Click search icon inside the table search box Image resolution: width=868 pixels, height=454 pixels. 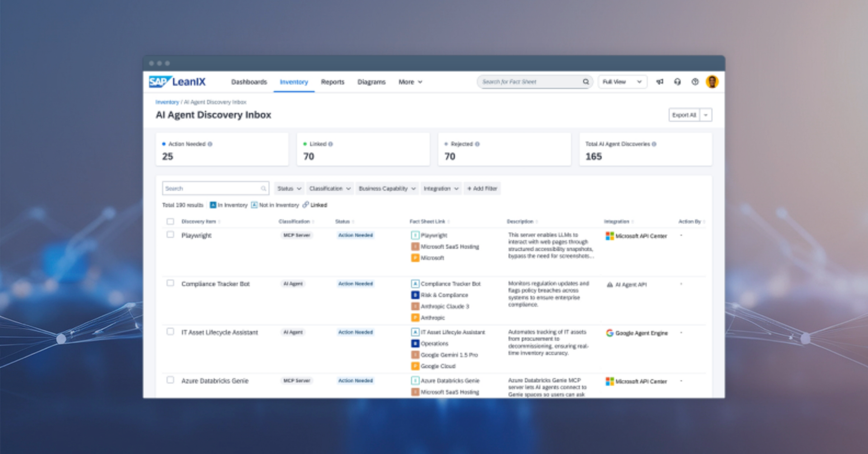pyautogui.click(x=263, y=188)
